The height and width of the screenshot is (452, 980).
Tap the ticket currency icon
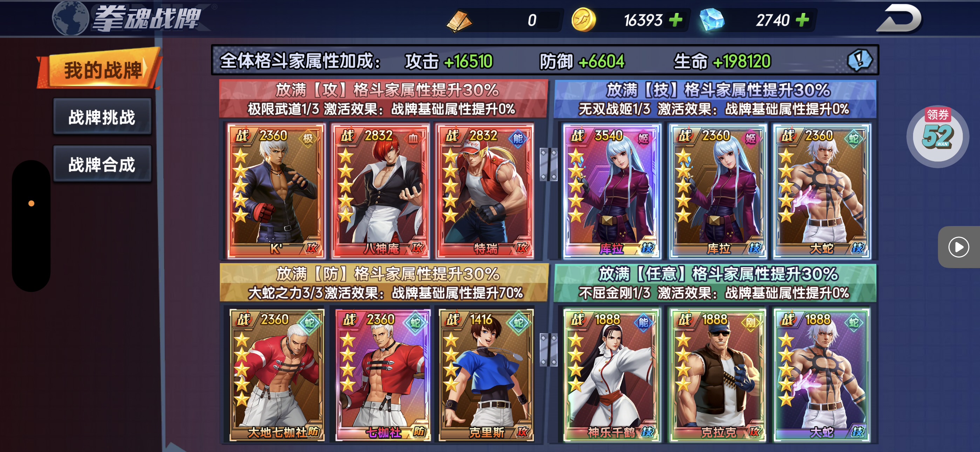point(459,21)
